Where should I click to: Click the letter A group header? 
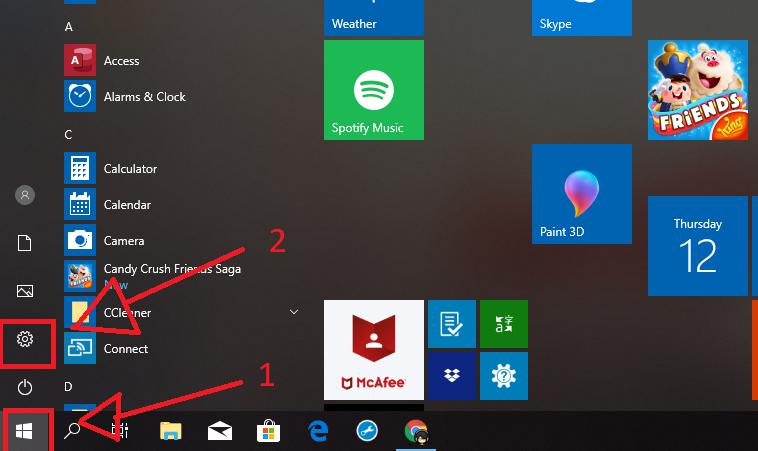click(x=69, y=27)
